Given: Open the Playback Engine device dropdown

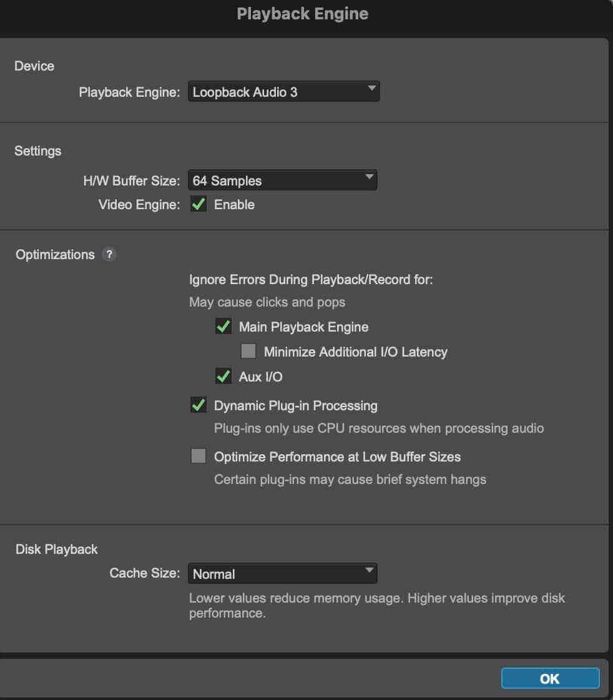Looking at the screenshot, I should pyautogui.click(x=284, y=92).
